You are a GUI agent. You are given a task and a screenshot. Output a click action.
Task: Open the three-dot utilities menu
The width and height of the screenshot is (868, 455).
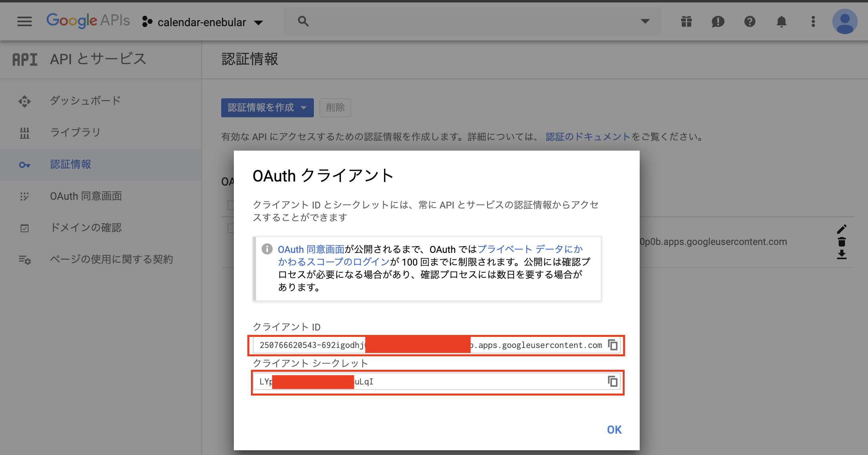[813, 21]
